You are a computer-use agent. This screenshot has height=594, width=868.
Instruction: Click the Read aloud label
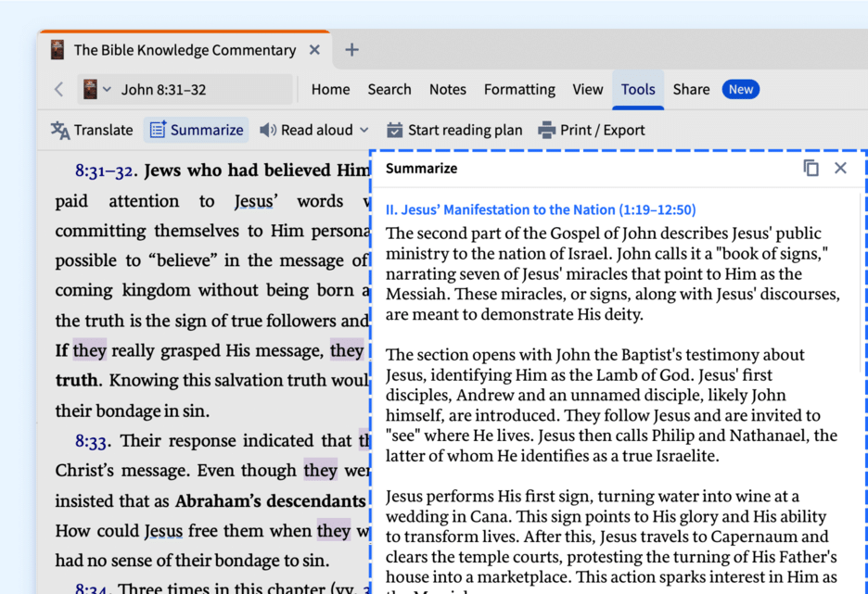click(x=316, y=130)
